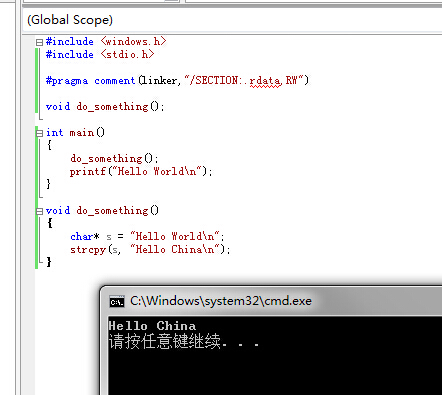
Task: Click the #pragma keyword
Action: point(67,81)
